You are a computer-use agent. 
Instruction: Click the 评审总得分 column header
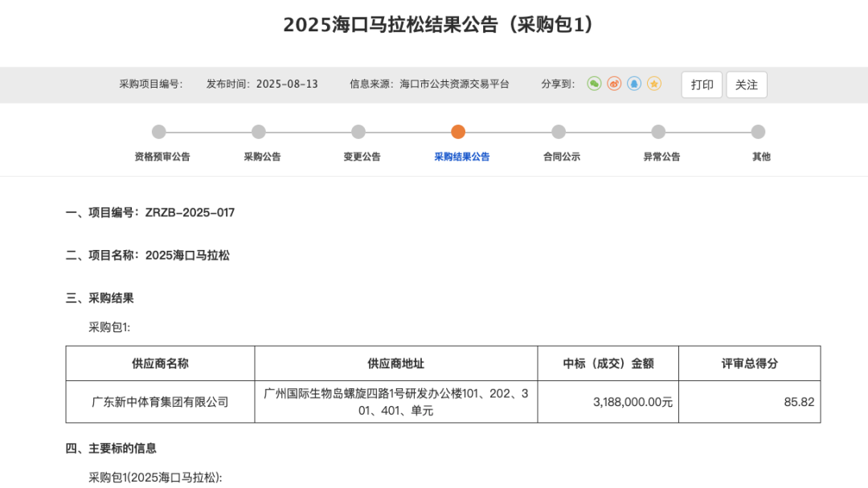pyautogui.click(x=749, y=363)
